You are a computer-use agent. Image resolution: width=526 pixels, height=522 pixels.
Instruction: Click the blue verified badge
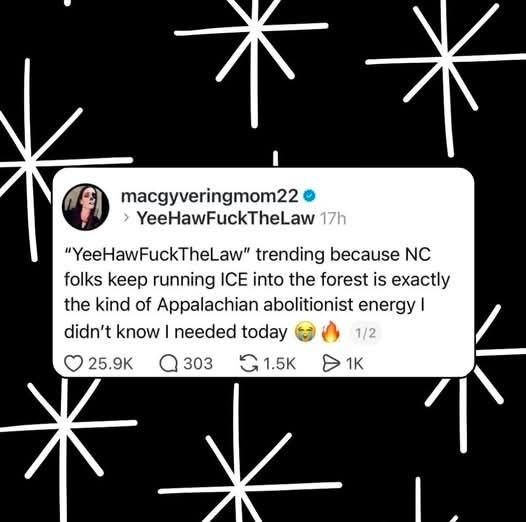click(310, 196)
